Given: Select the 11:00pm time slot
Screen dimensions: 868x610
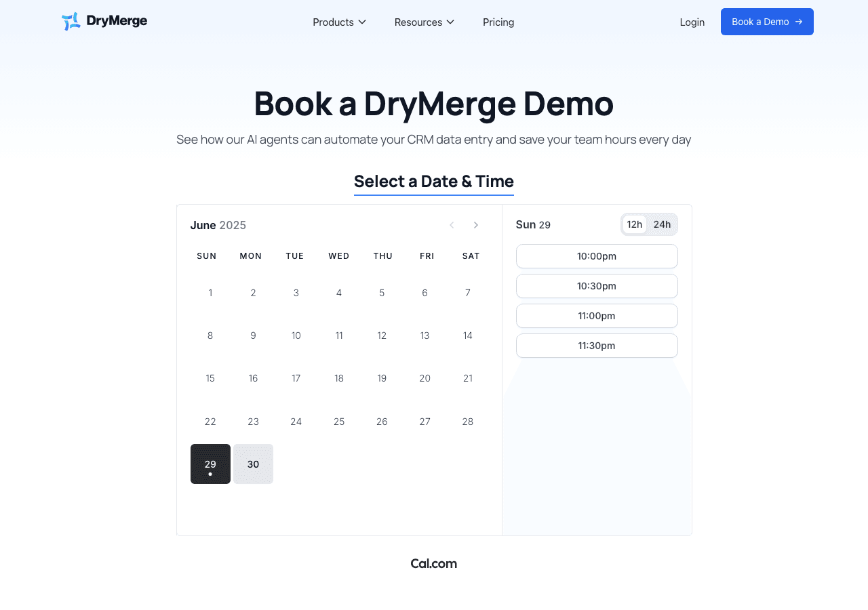Looking at the screenshot, I should point(597,316).
